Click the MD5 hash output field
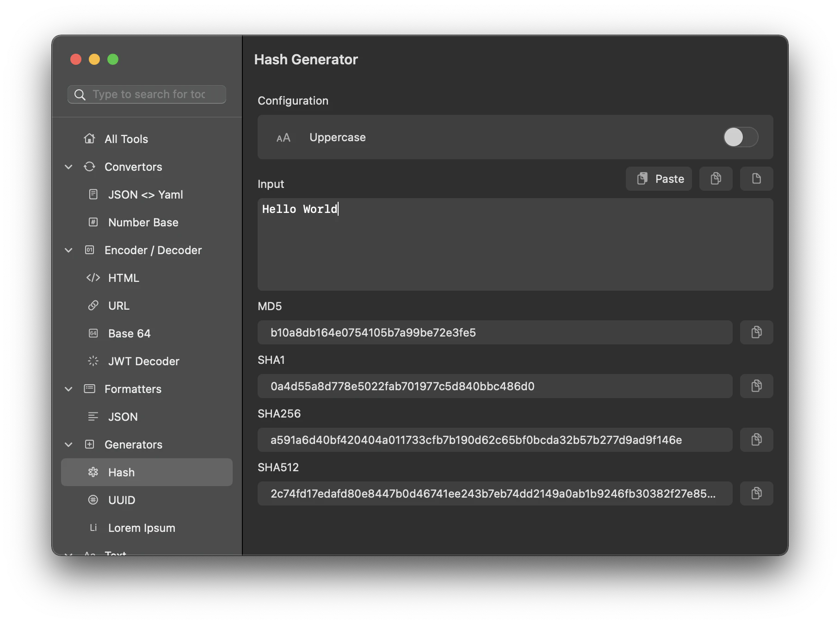This screenshot has width=840, height=624. 495,332
